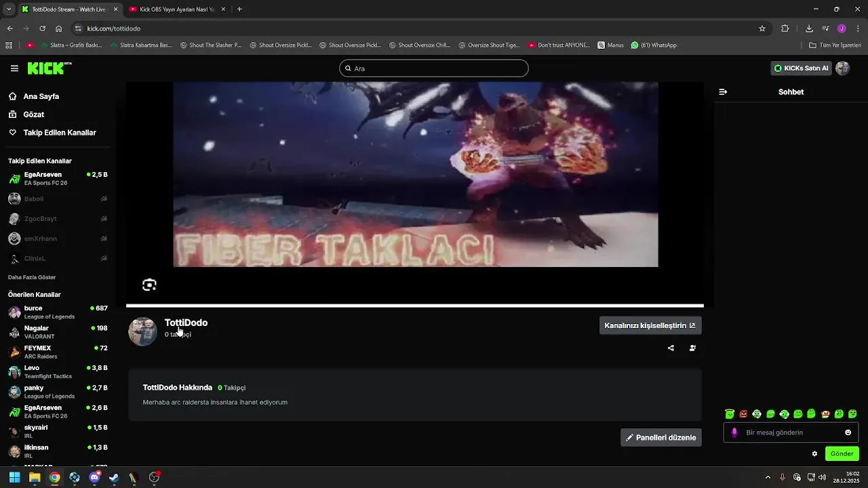Click the camera icon on video player
This screenshot has width=868, height=488.
point(149,285)
